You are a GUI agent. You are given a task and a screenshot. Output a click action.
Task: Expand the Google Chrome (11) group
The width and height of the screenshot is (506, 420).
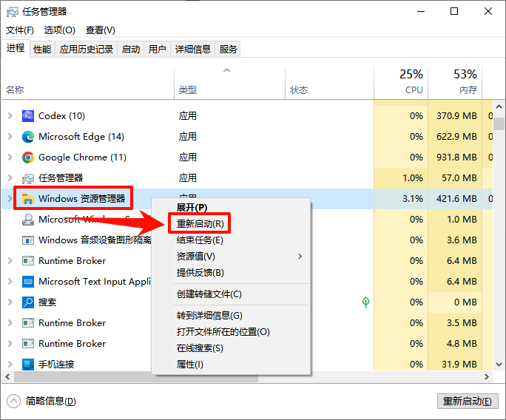pyautogui.click(x=10, y=157)
